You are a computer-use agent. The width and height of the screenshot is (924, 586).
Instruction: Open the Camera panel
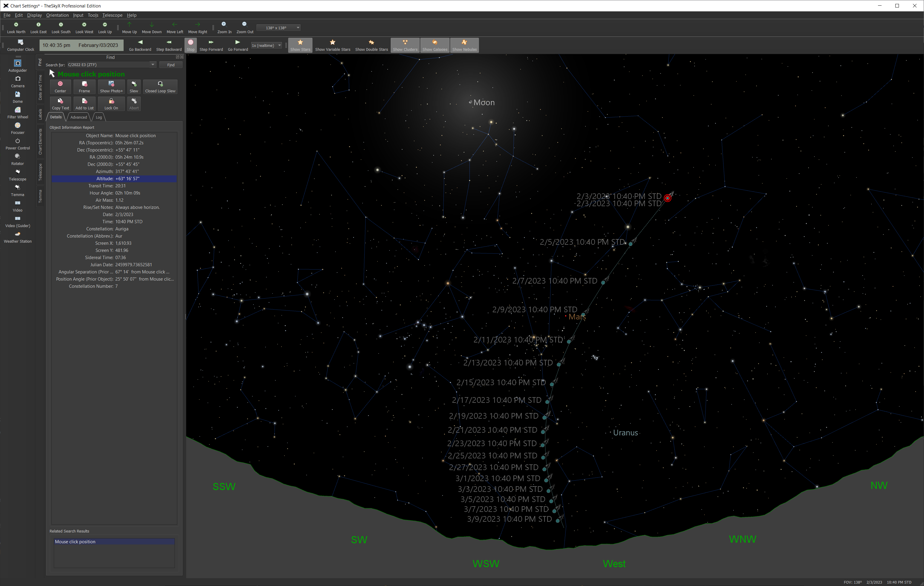click(x=18, y=81)
